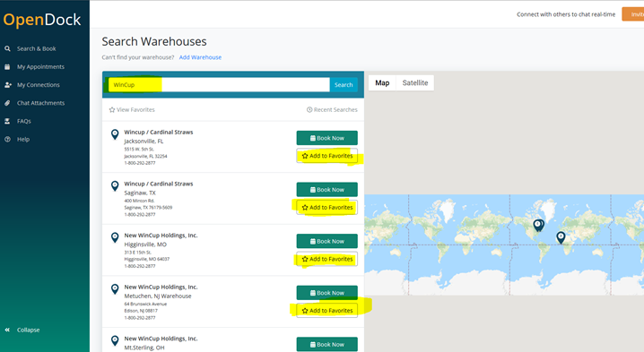Screen dimensions: 644x352
Task: Click the warehouse search input field
Action: [x=219, y=85]
